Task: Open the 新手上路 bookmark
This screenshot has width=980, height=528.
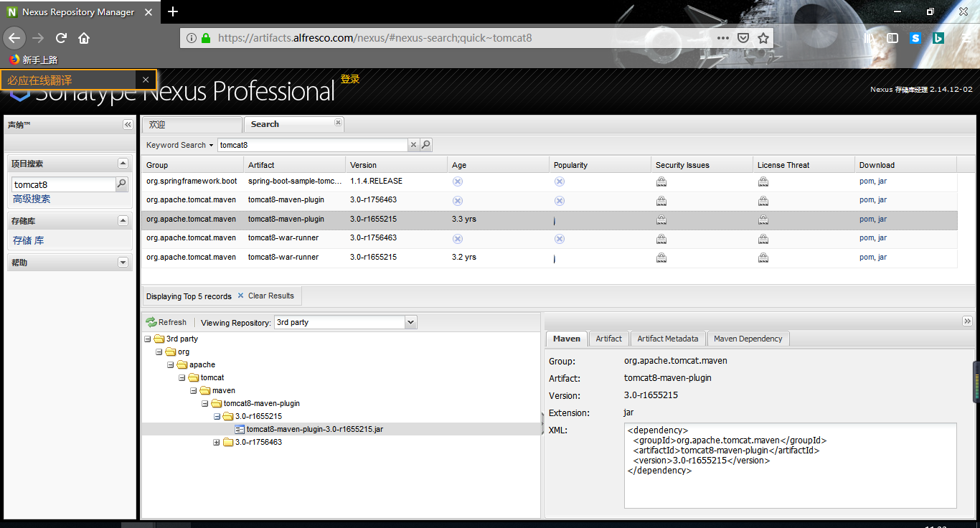Action: click(x=33, y=60)
